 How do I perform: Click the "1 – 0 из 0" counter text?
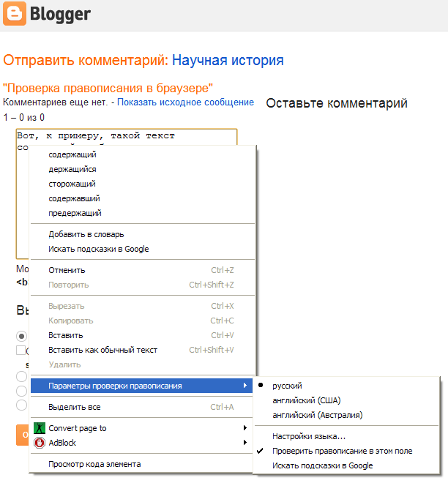click(23, 117)
